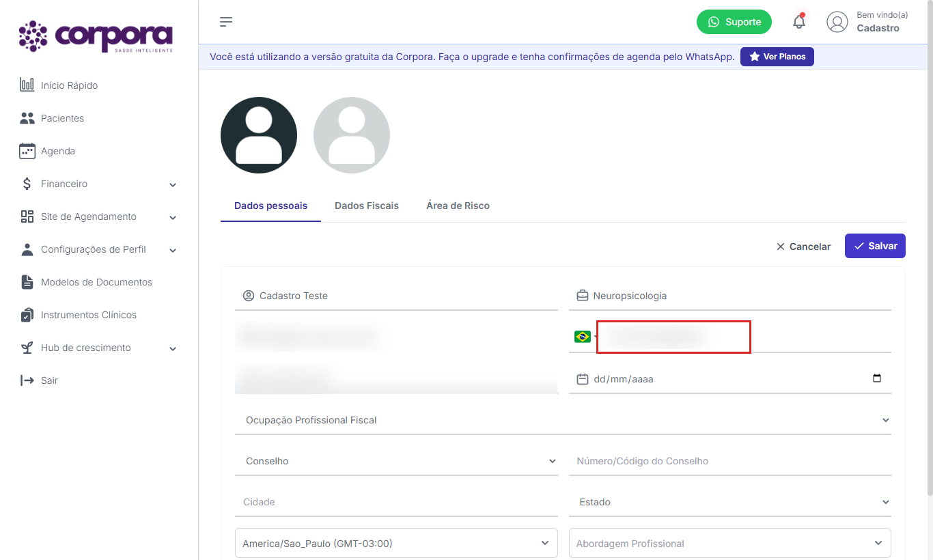This screenshot has width=933, height=560.
Task: Click the Número/Código do Conselho field
Action: (x=730, y=461)
